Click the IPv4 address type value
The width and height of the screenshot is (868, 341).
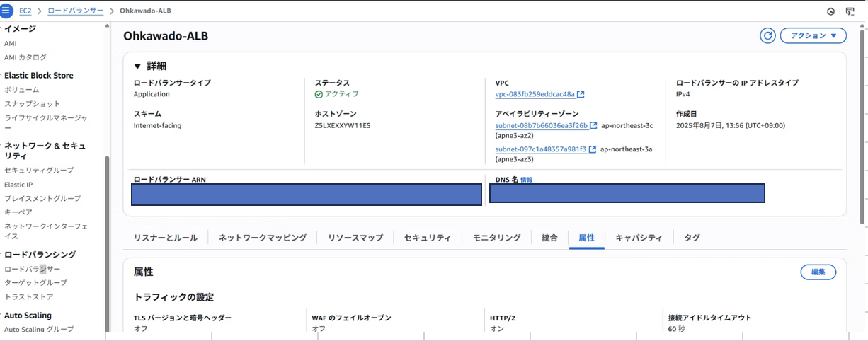click(683, 93)
